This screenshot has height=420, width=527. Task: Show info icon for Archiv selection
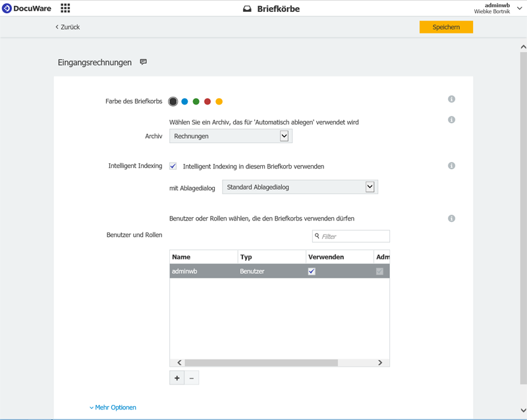point(451,120)
